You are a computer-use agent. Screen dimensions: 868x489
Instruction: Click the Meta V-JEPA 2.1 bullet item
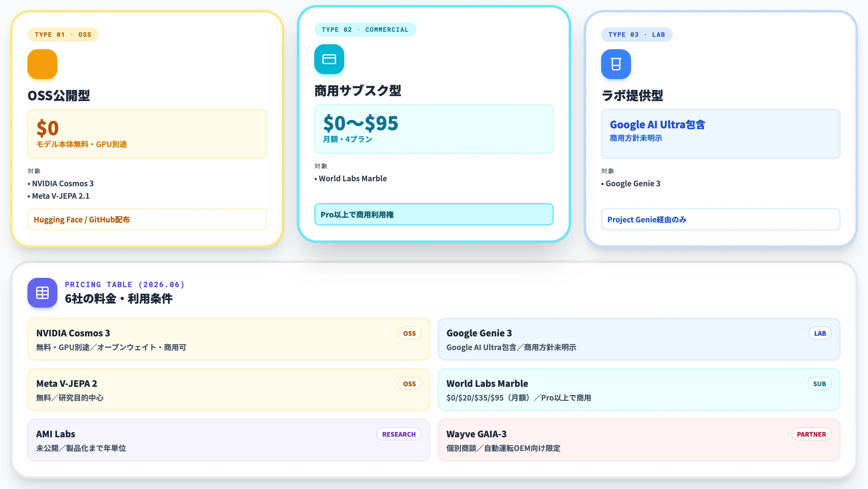click(59, 196)
